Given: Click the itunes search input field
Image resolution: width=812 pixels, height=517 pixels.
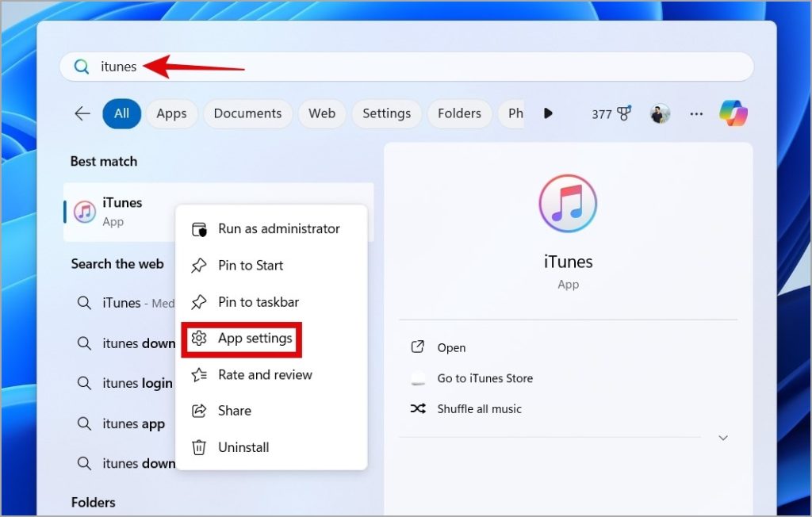Looking at the screenshot, I should (407, 67).
